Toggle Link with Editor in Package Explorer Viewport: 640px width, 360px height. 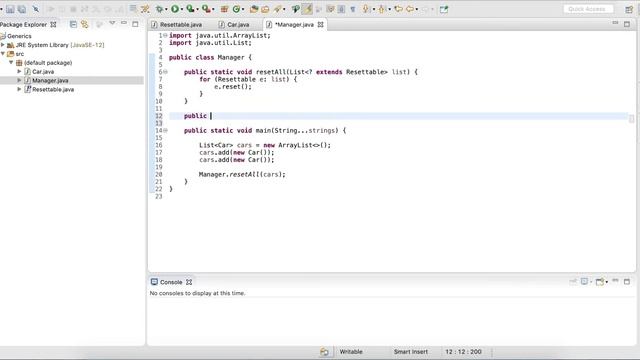pos(84,24)
